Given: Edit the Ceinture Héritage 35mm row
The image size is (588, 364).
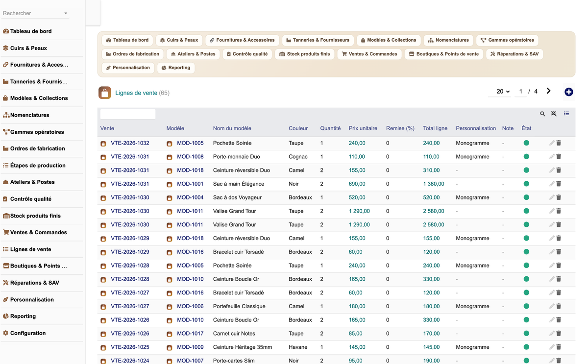Looking at the screenshot, I should pos(552,347).
